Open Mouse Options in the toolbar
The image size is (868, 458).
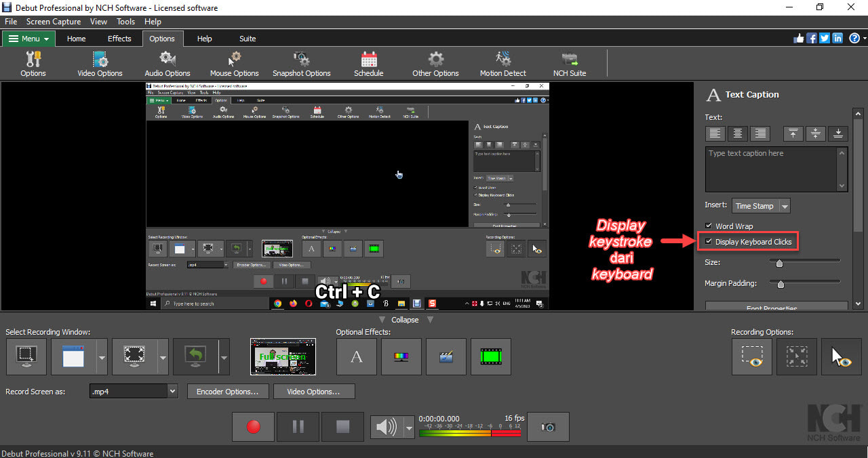235,64
